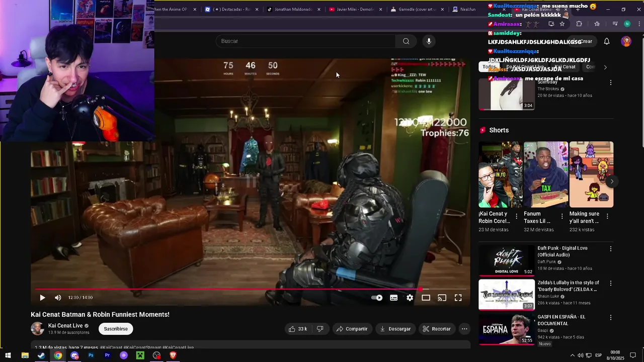Open options for Daft Punk video
The width and height of the screenshot is (644, 362).
tap(611, 249)
